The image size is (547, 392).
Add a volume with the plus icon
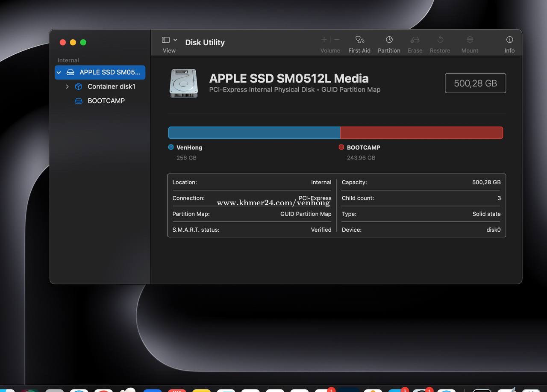(324, 39)
